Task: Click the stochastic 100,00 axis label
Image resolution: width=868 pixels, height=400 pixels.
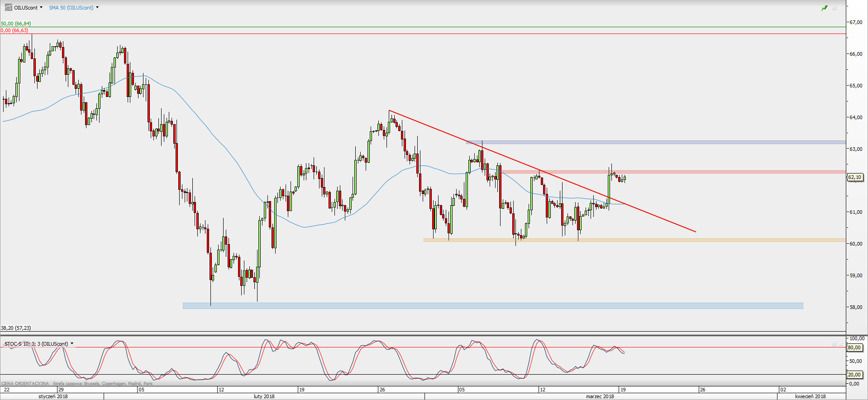Action: [x=857, y=338]
